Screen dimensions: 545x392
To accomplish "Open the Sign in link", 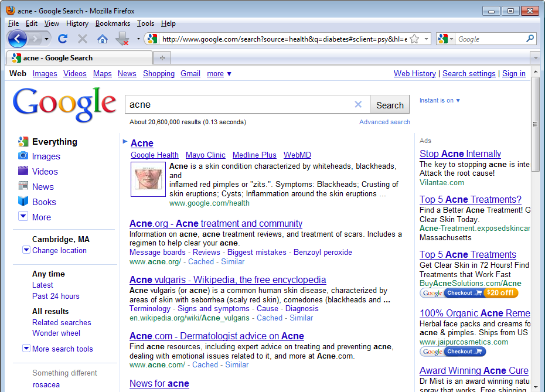I will pyautogui.click(x=514, y=74).
